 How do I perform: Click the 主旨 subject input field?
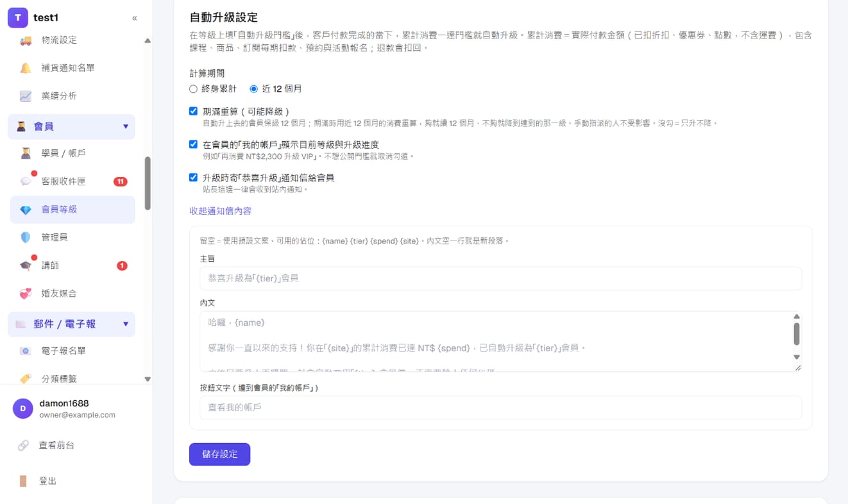[x=500, y=278]
